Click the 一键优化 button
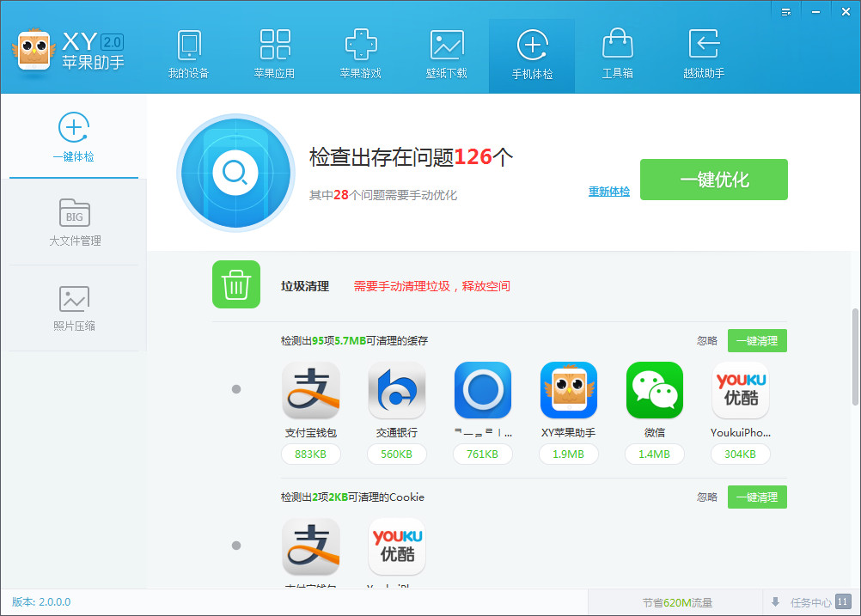 point(714,180)
